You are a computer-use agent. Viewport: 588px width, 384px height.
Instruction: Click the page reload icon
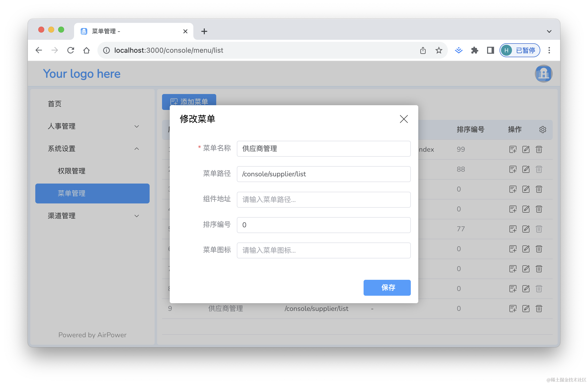[71, 50]
